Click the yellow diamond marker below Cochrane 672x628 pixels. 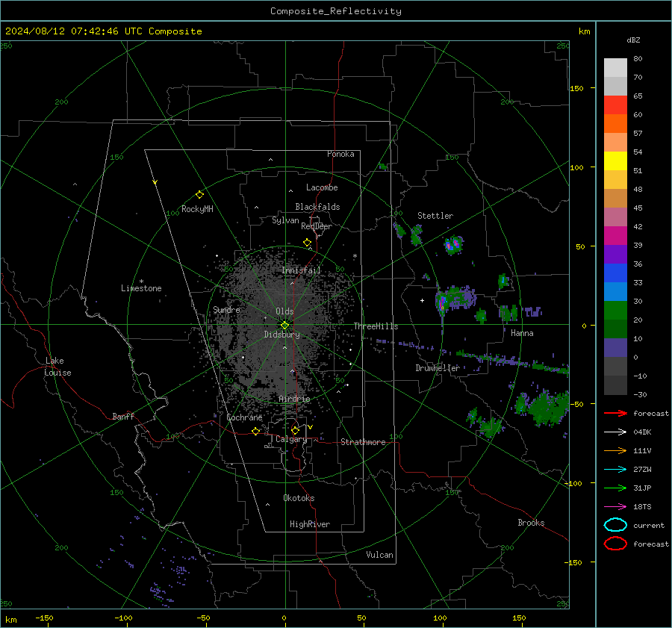coord(256,431)
